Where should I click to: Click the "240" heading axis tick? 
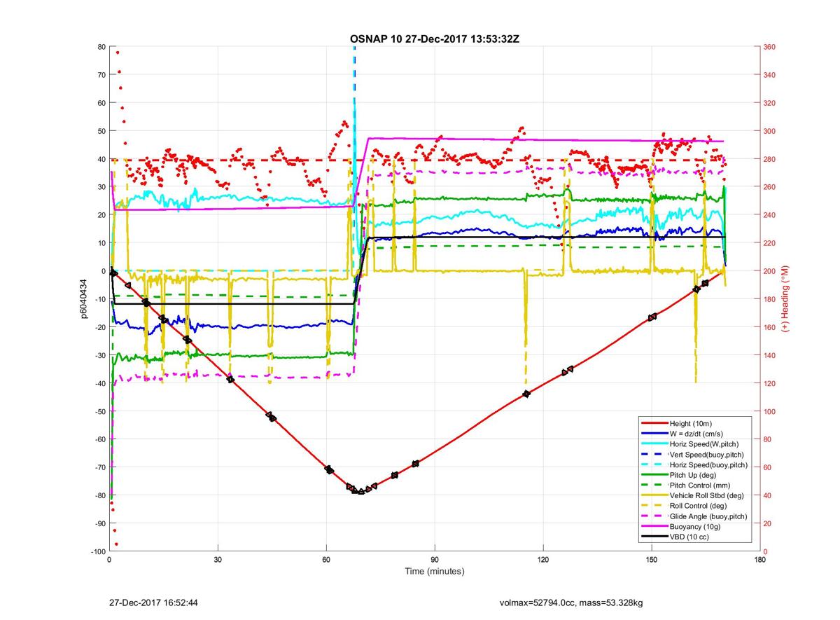point(769,215)
